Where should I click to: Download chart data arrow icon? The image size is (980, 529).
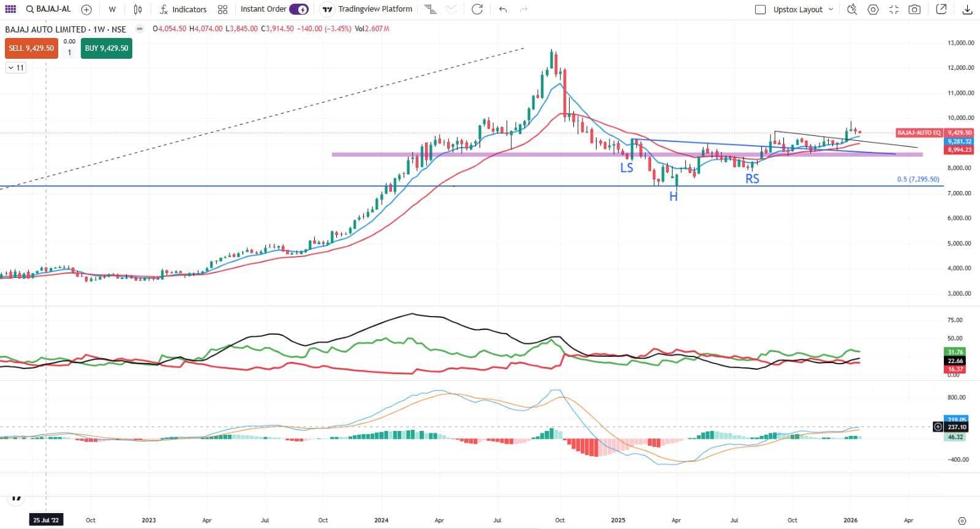968,9
